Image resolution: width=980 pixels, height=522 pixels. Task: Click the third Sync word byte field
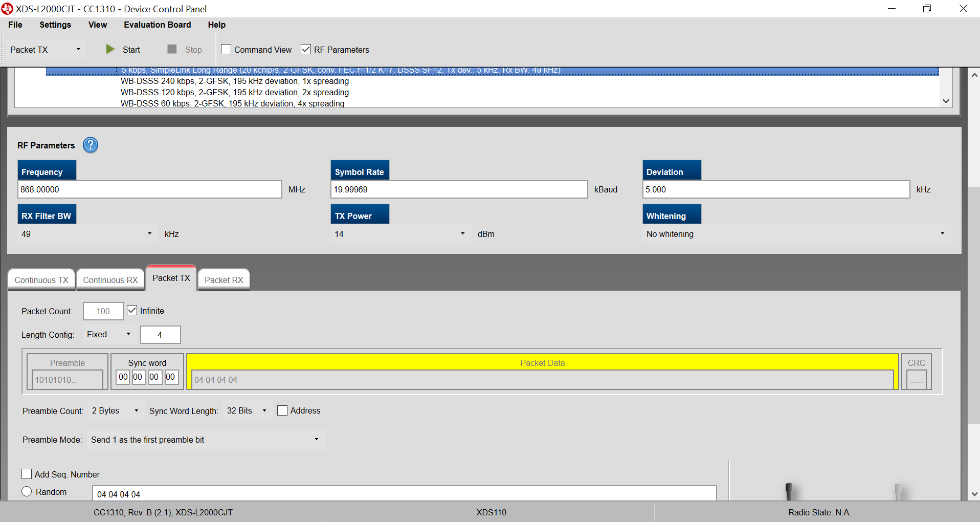pyautogui.click(x=154, y=377)
